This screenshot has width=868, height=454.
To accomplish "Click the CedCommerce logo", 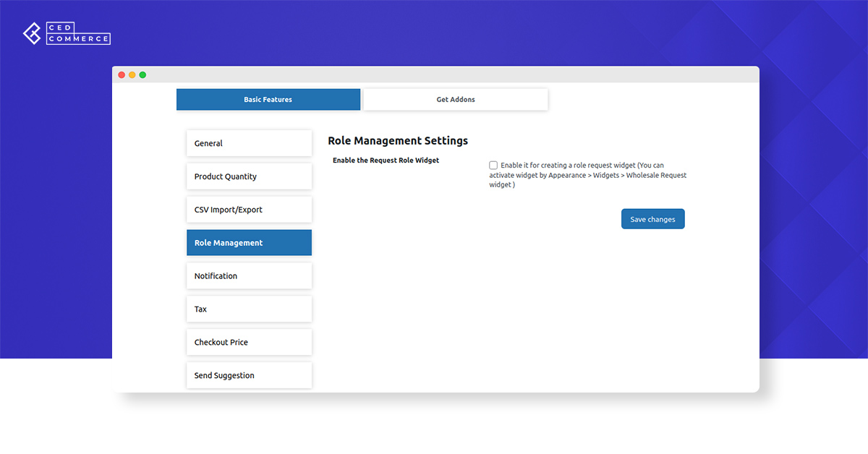I will pos(67,34).
